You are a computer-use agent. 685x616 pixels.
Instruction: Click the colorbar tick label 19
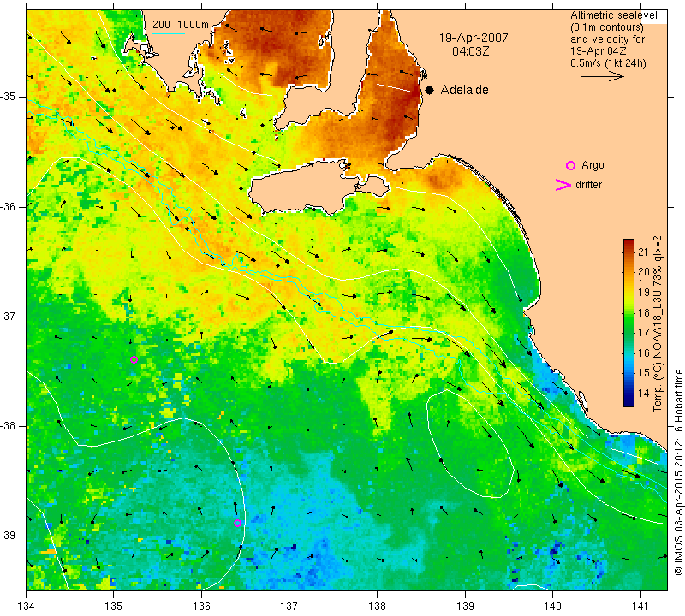644,292
